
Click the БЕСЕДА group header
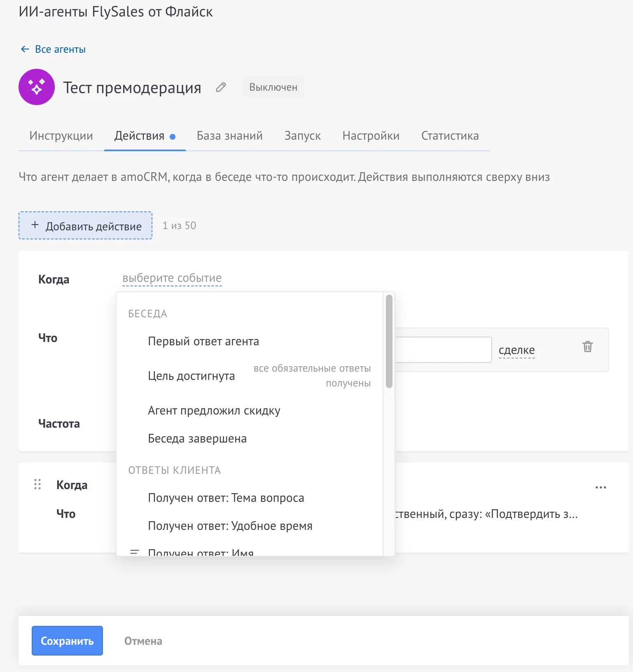click(x=147, y=314)
